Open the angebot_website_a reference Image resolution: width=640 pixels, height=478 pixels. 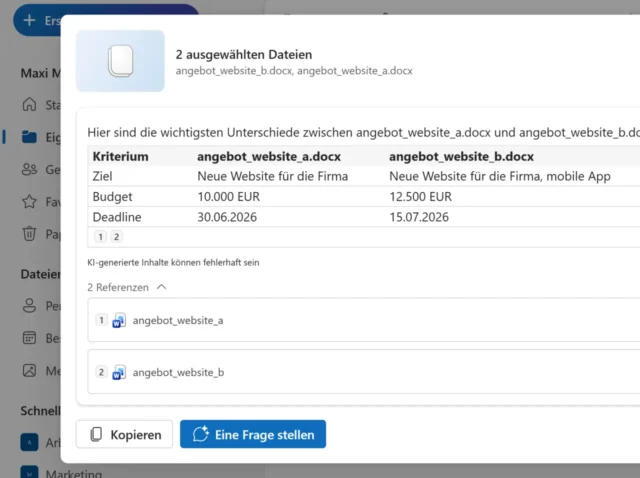(x=363, y=320)
